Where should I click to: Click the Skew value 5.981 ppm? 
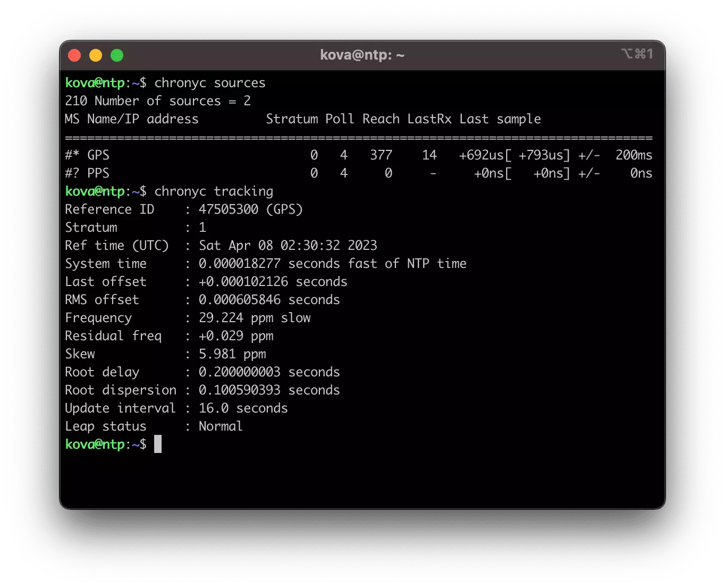(x=232, y=354)
